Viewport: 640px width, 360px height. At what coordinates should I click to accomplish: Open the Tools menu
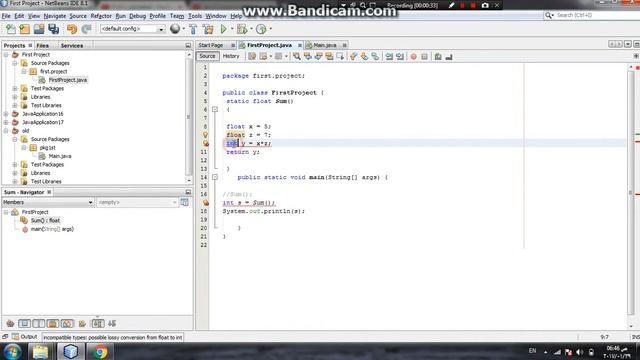195,16
